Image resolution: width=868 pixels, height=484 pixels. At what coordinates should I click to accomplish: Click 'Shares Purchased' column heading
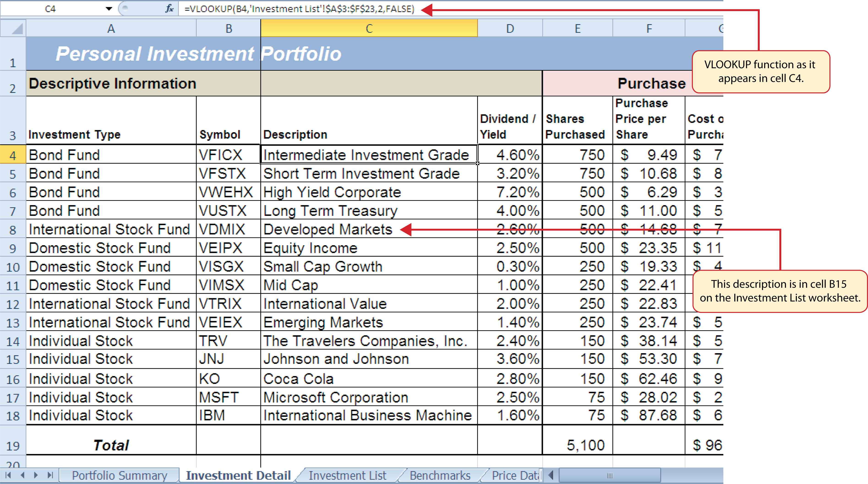577,121
